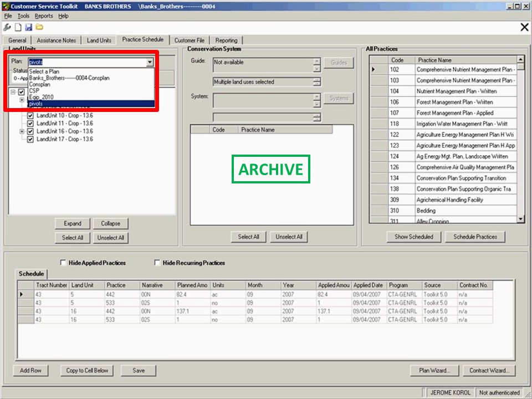Choose Eqip_2010 from the plan list
532x399 pixels.
91,97
